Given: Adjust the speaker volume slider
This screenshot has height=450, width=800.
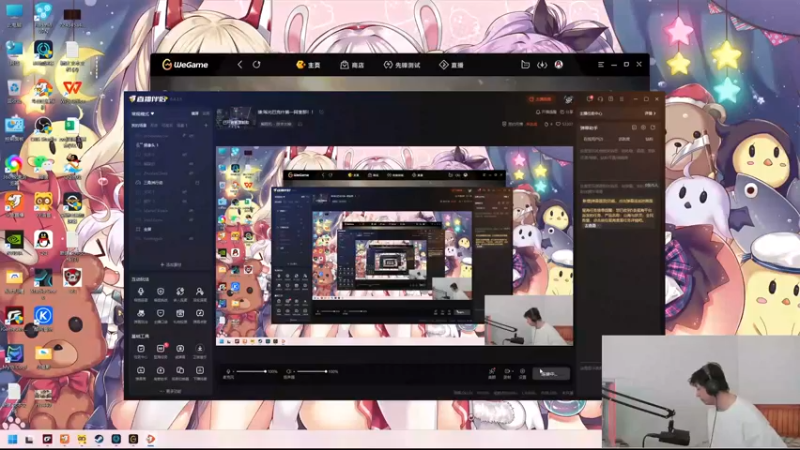Looking at the screenshot, I should coord(312,371).
